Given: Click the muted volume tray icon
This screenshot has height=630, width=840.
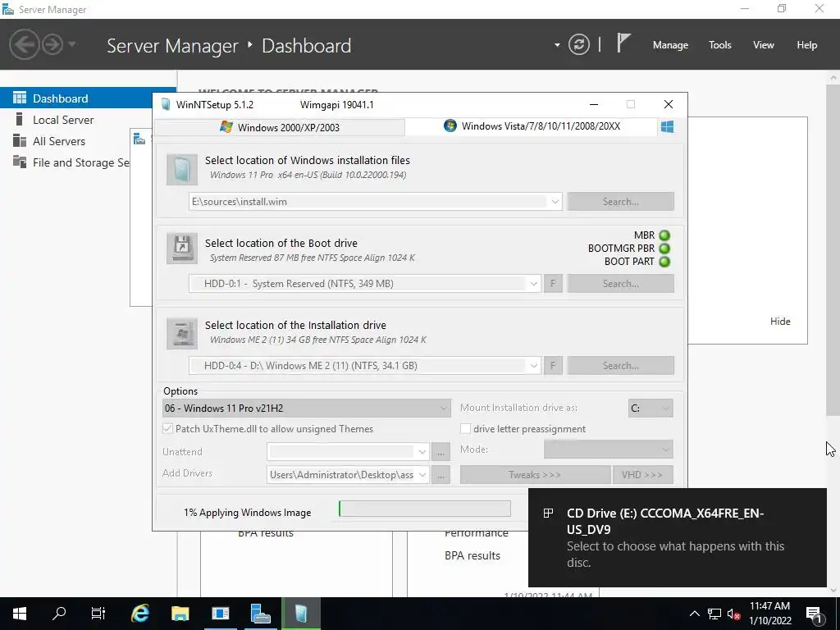Looking at the screenshot, I should click(x=734, y=614).
